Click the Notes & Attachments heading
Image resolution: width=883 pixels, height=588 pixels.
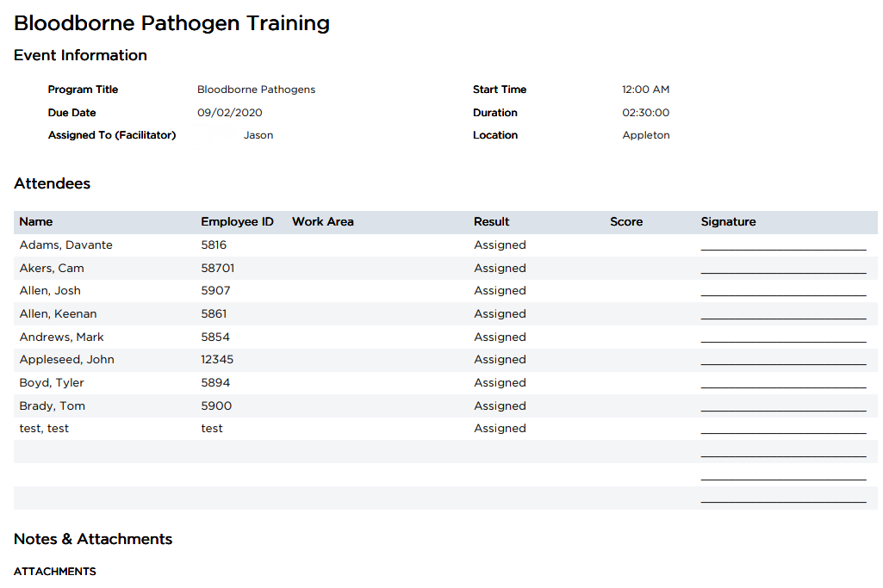[x=93, y=540]
